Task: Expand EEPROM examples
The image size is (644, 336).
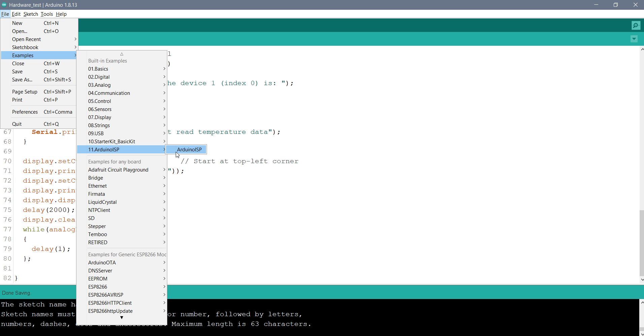Action: pos(122,279)
